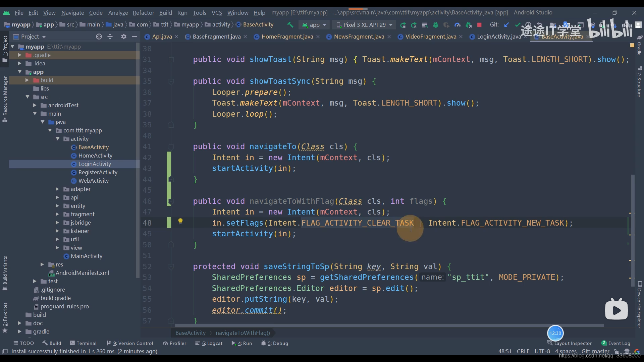Screen dimensions: 644x362
Task: Hide the Project tool window
Action: click(135, 37)
